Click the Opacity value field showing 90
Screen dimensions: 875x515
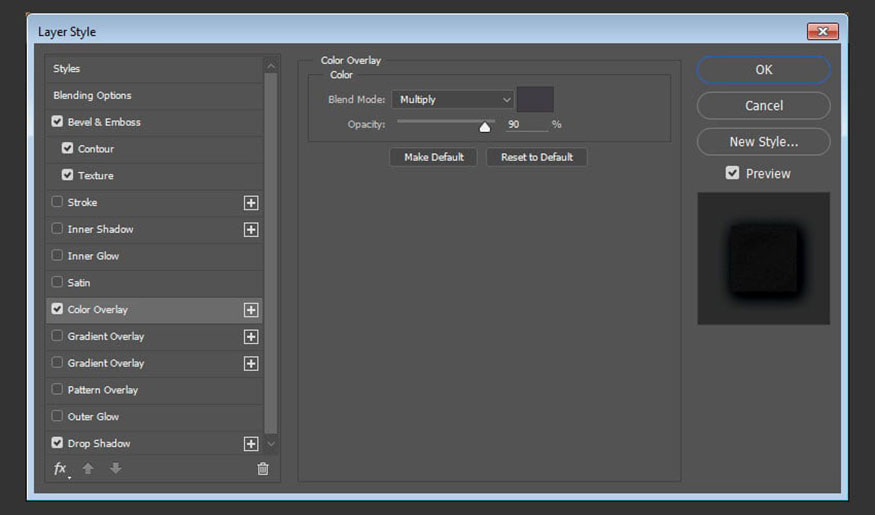[526, 124]
